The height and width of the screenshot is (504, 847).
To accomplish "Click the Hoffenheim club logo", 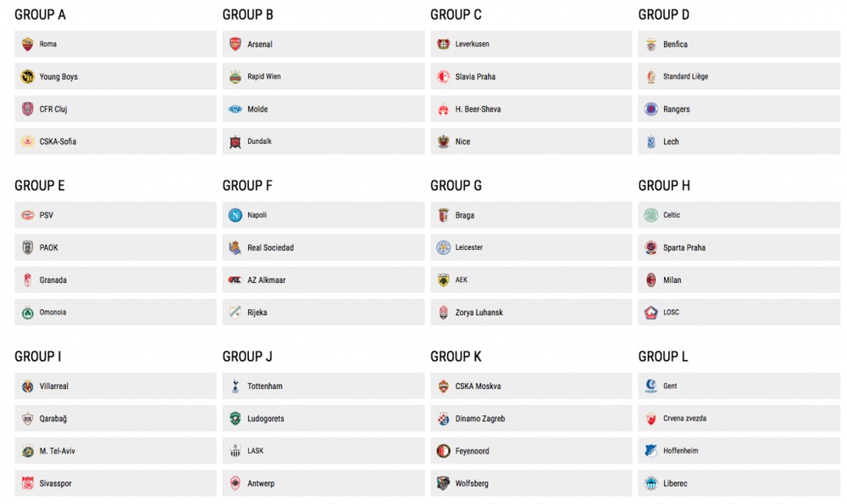I will [x=650, y=451].
